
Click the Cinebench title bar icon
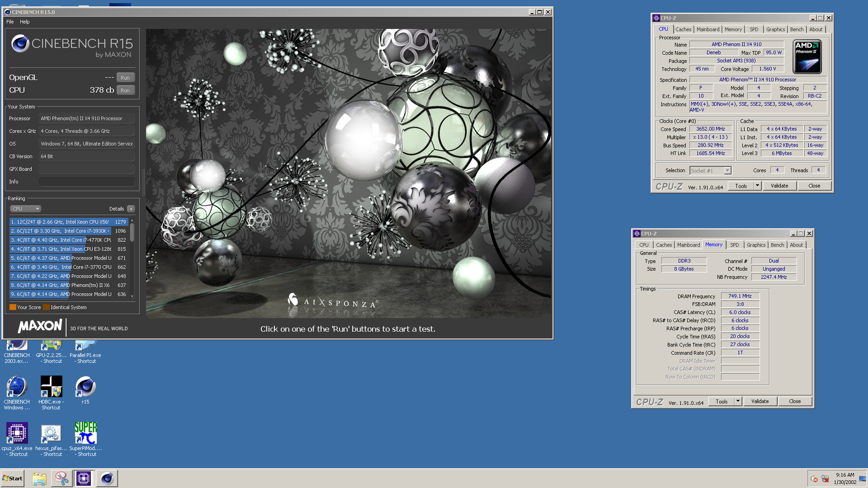point(8,12)
